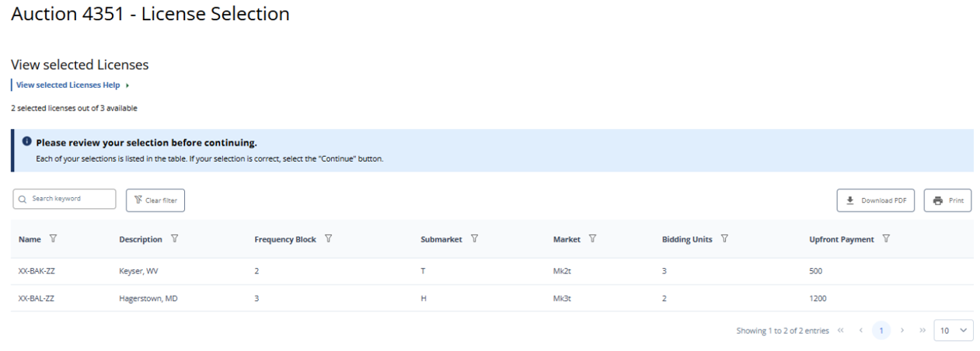The image size is (980, 351).
Task: Click the Clear filter button
Action: click(x=155, y=200)
